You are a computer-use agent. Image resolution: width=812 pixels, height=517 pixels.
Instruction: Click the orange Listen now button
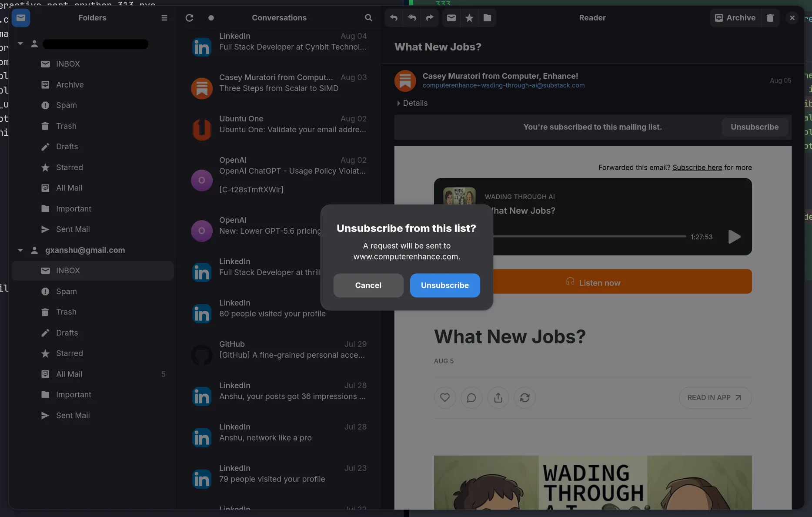pos(622,282)
